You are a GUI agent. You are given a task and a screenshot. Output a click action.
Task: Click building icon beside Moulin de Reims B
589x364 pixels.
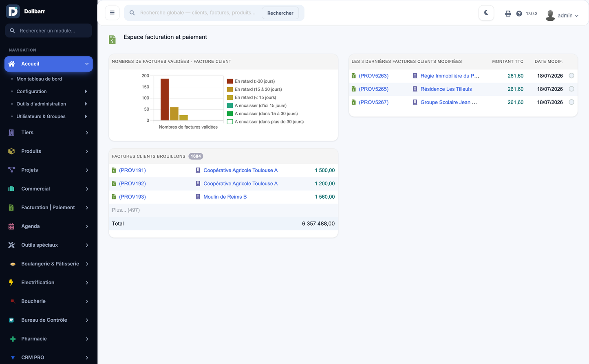[198, 197]
